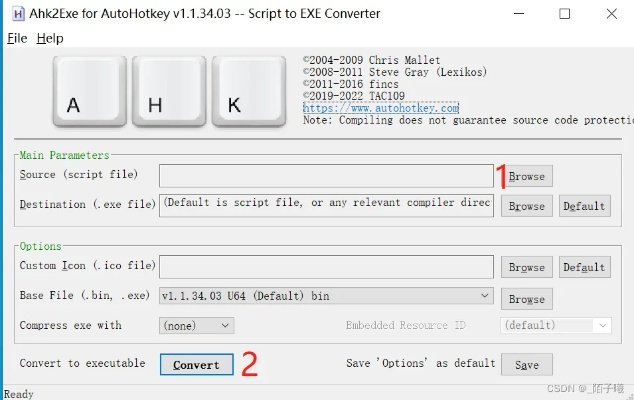Click the Ready status bar text
Image resolution: width=634 pixels, height=400 pixels.
(19, 394)
